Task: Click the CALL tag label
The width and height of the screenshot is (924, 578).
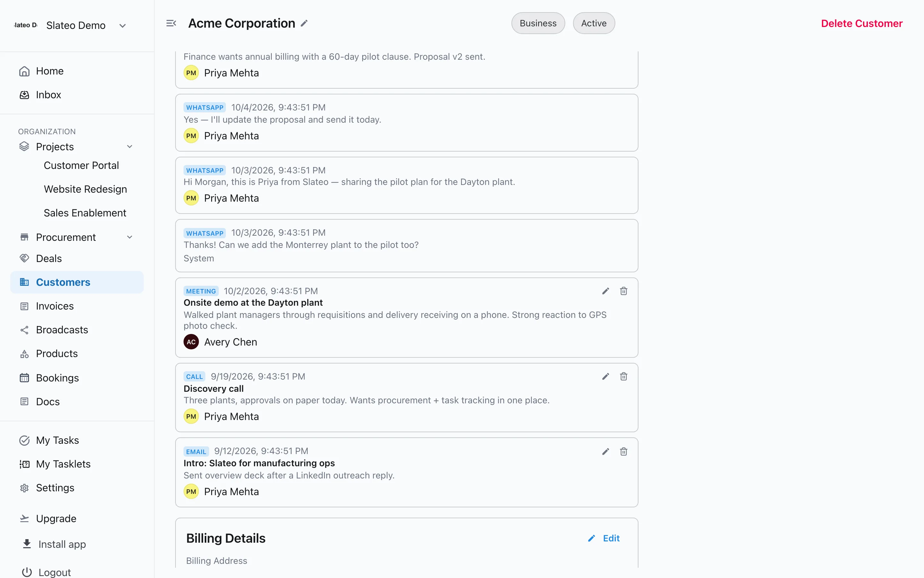Action: tap(194, 377)
